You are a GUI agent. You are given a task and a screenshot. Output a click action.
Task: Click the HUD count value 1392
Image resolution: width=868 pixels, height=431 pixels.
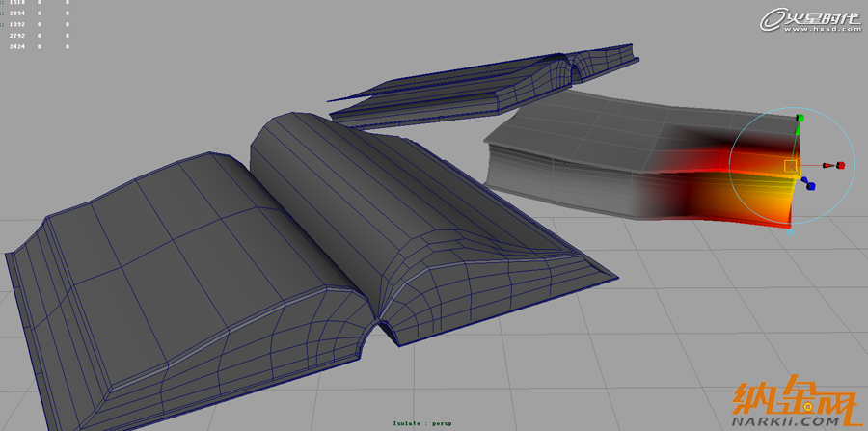tap(16, 24)
